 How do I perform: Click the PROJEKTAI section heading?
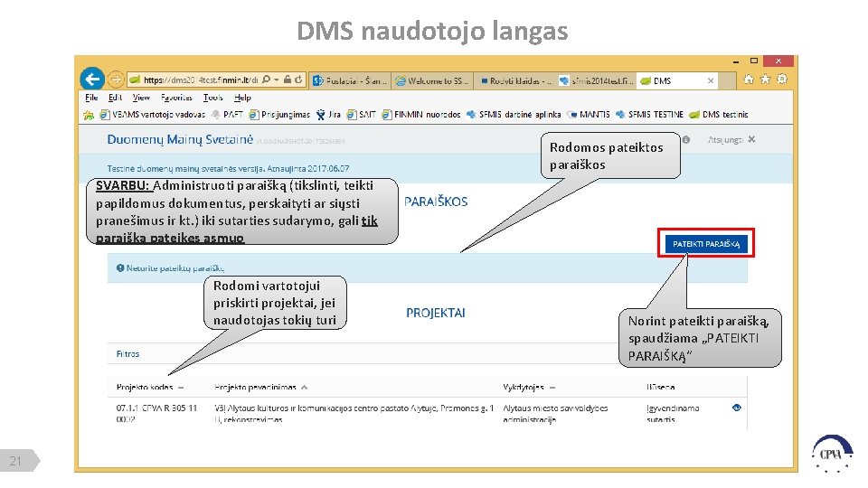coord(436,313)
